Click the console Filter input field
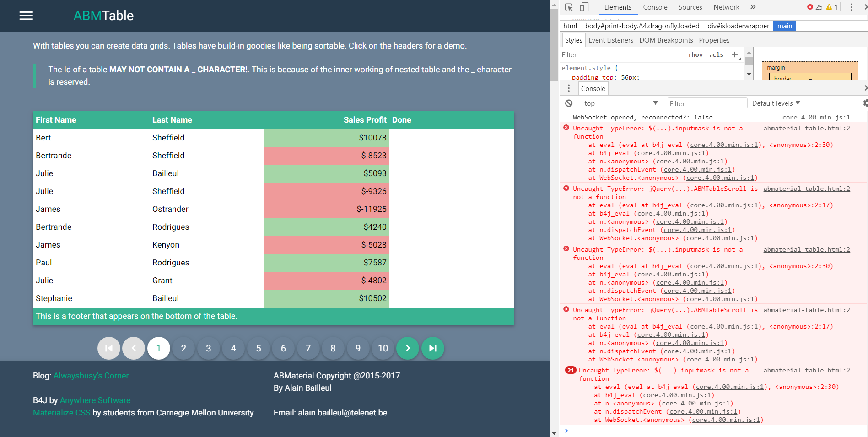The height and width of the screenshot is (437, 868). [707, 103]
